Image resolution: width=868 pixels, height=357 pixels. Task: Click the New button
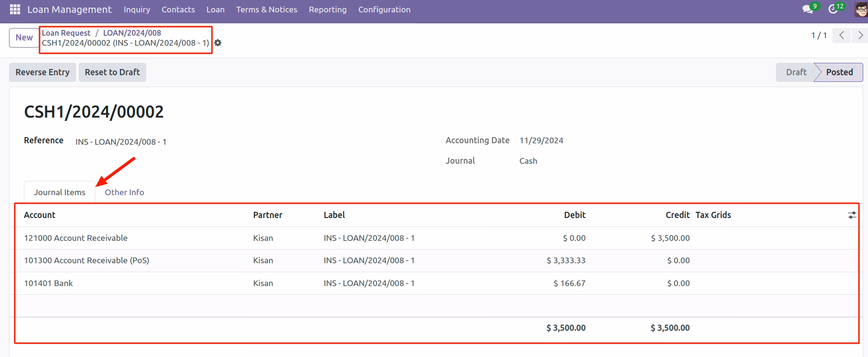coord(24,38)
